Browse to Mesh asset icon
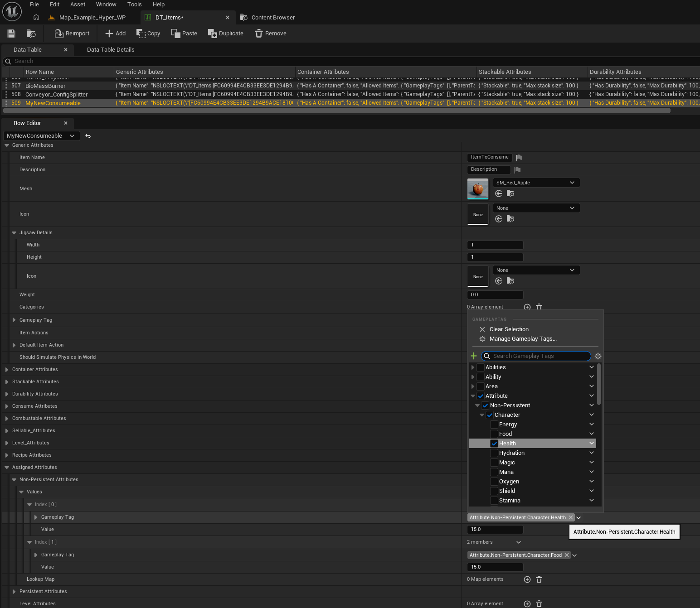 click(x=510, y=194)
